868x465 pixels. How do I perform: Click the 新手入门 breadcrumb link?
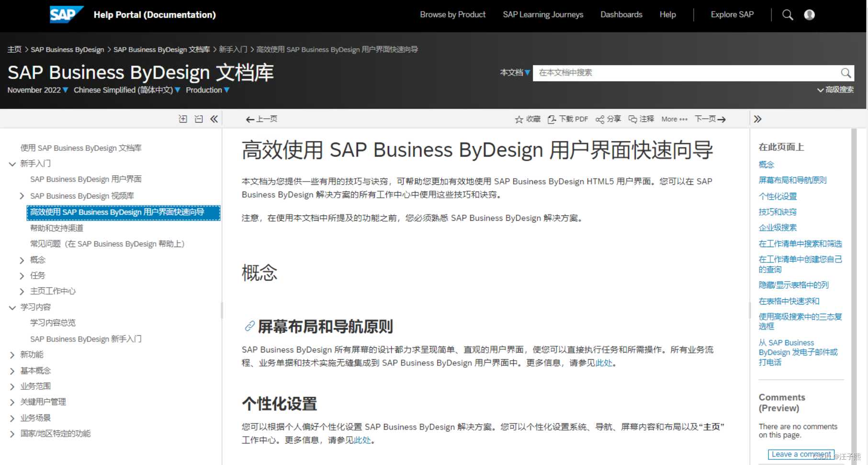click(233, 49)
